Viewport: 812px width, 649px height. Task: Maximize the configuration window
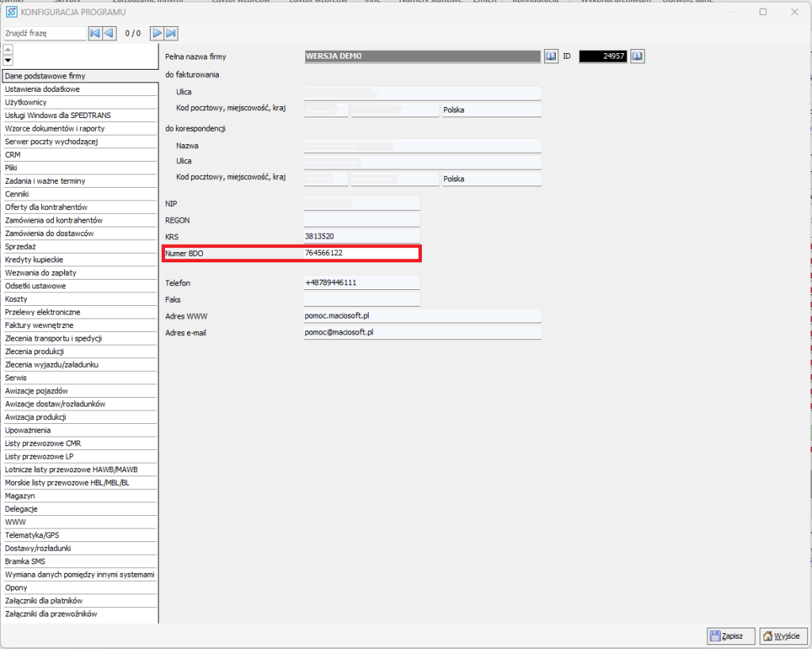[763, 12]
